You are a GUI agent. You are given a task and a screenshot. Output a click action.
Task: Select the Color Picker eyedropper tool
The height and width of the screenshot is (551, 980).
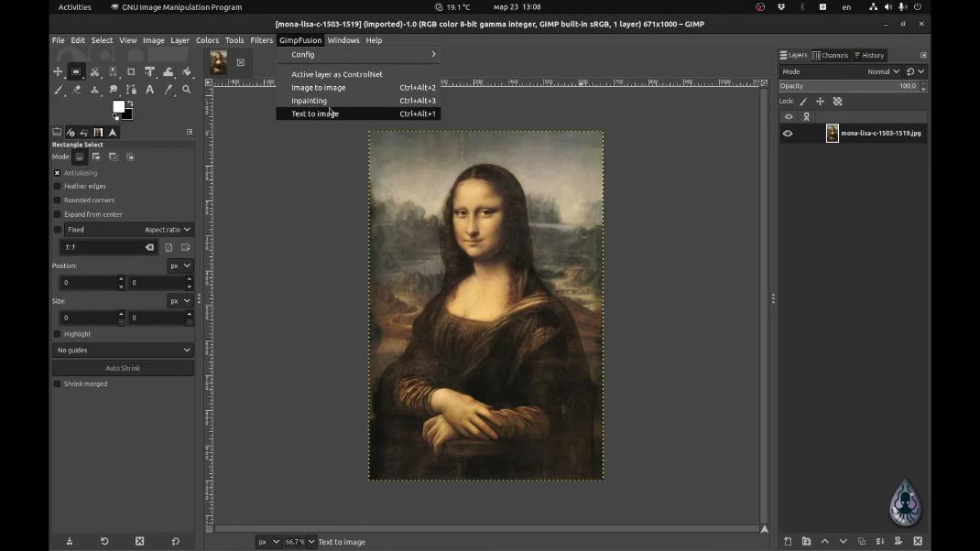(x=169, y=90)
